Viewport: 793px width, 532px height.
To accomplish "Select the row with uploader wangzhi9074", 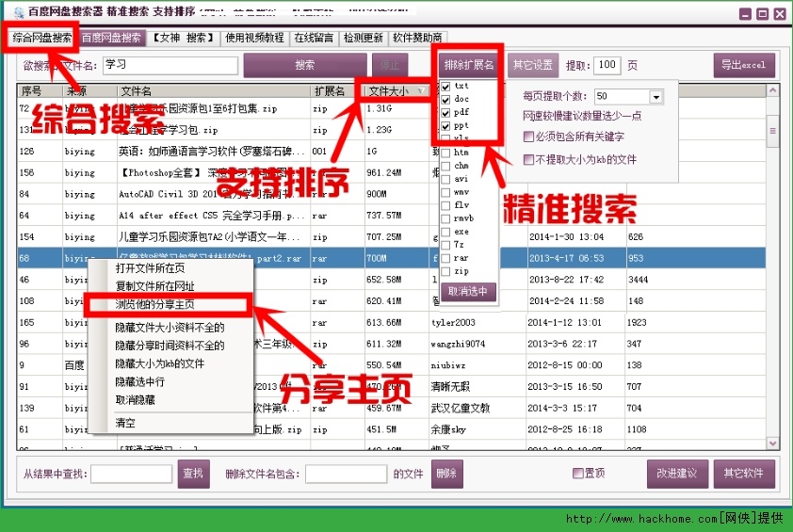I will pyautogui.click(x=392, y=344).
